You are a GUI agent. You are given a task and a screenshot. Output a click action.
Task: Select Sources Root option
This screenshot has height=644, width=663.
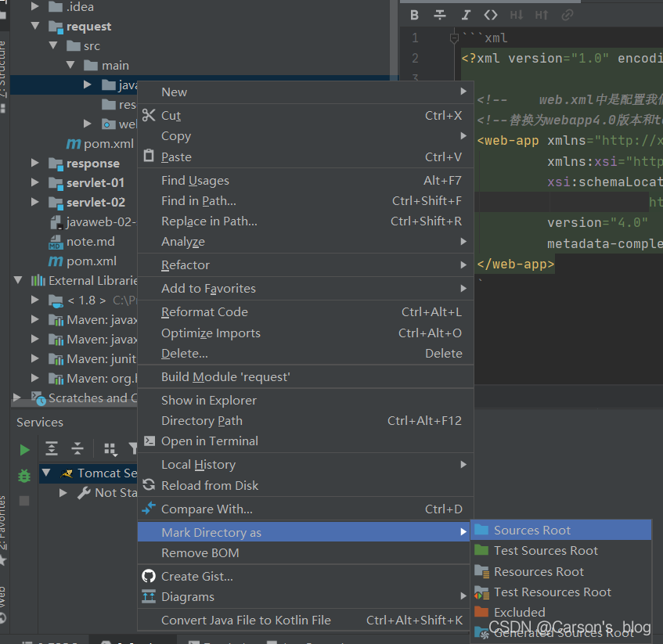tap(560, 530)
